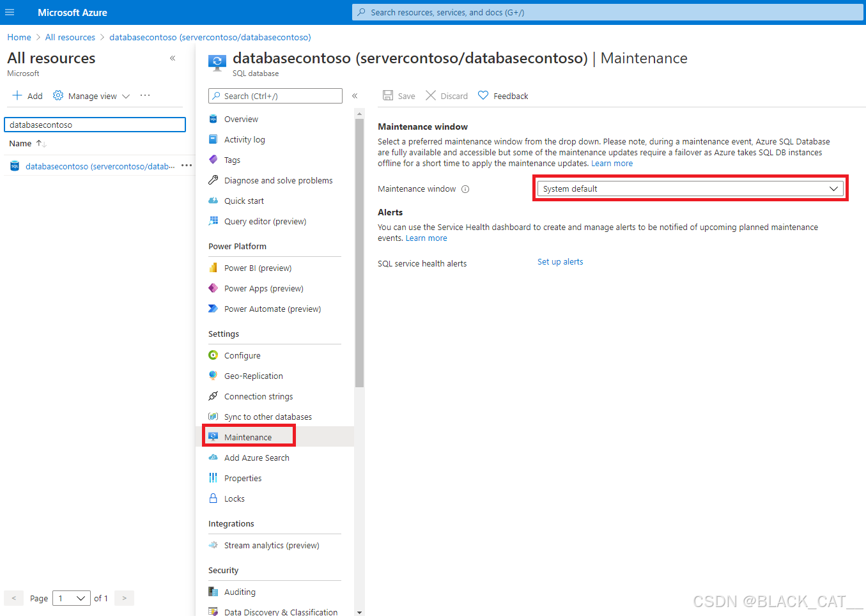Click Home in the breadcrumb

click(19, 37)
